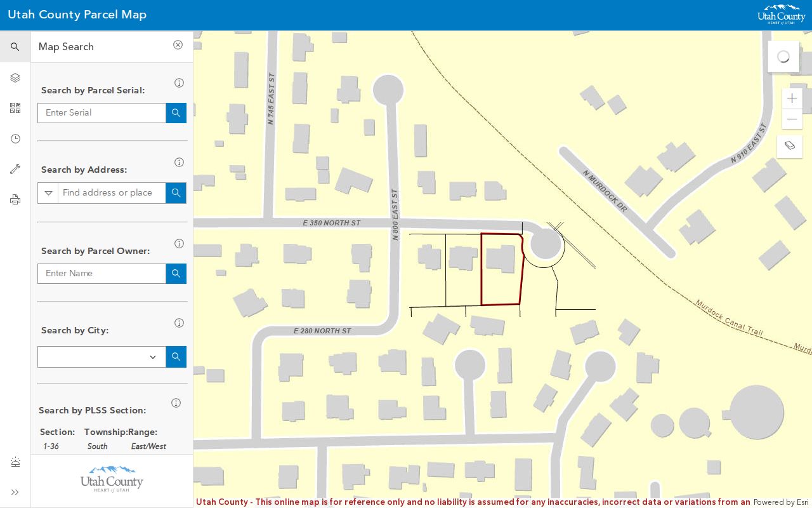
Task: Open the basemap gallery grid icon
Action: point(15,108)
